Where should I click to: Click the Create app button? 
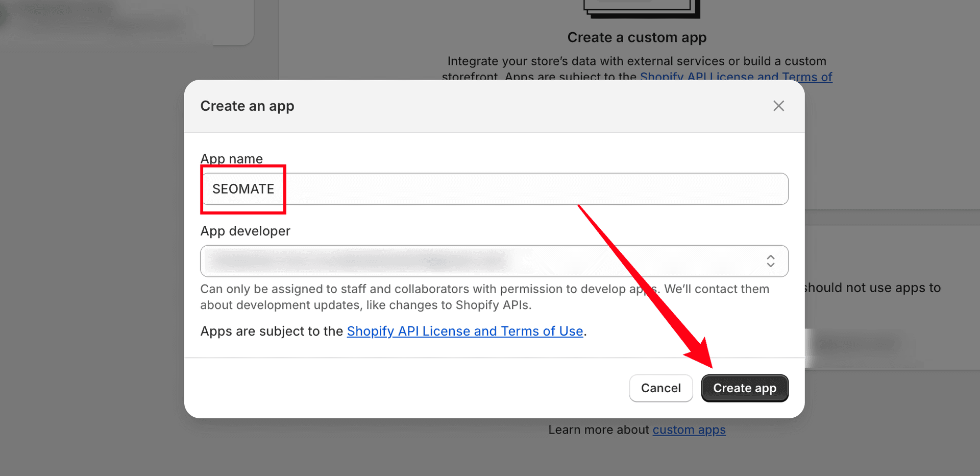pyautogui.click(x=744, y=388)
